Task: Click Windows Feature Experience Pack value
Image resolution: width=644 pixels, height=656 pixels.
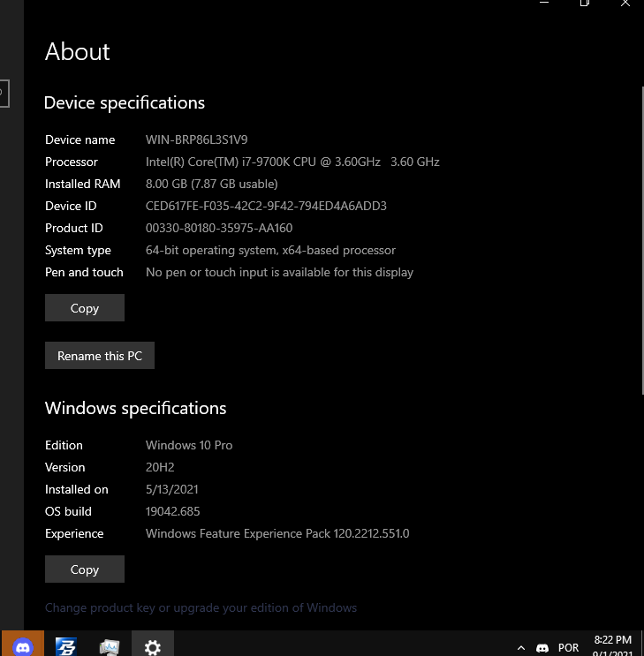Action: 277,533
